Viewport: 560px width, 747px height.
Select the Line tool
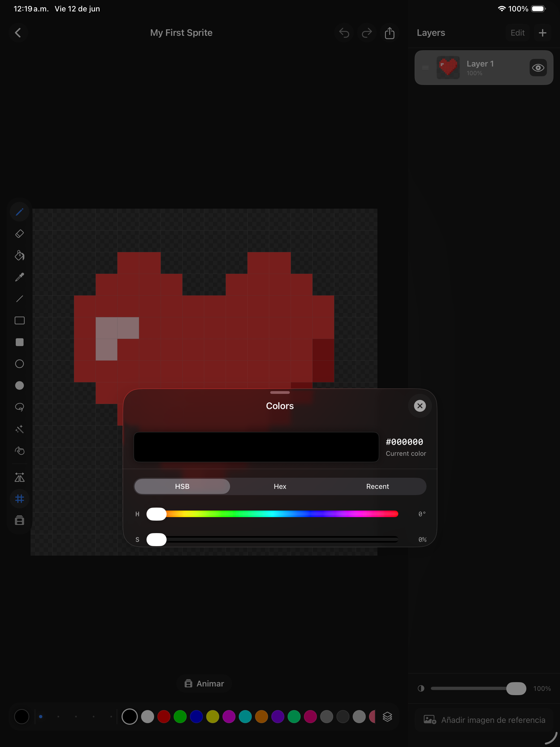[x=20, y=299]
